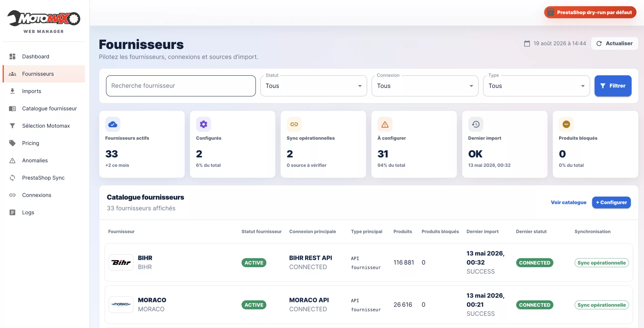The width and height of the screenshot is (644, 328).
Task: Click the BIHR REST API connection name
Action: pos(310,258)
